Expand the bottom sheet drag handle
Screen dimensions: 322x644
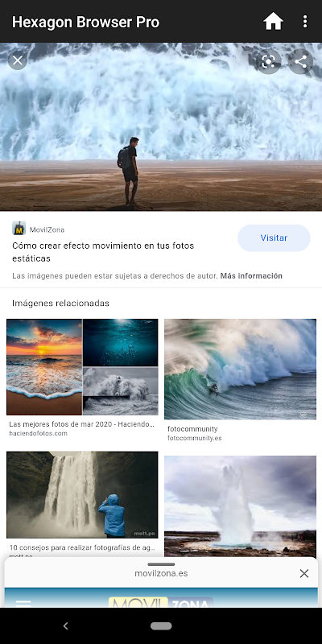click(x=161, y=564)
